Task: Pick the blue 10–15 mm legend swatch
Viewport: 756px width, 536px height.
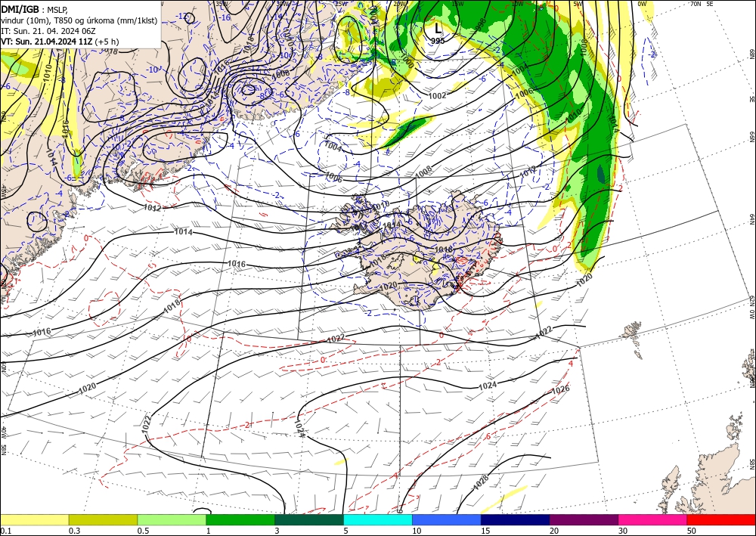Action: coord(447,519)
